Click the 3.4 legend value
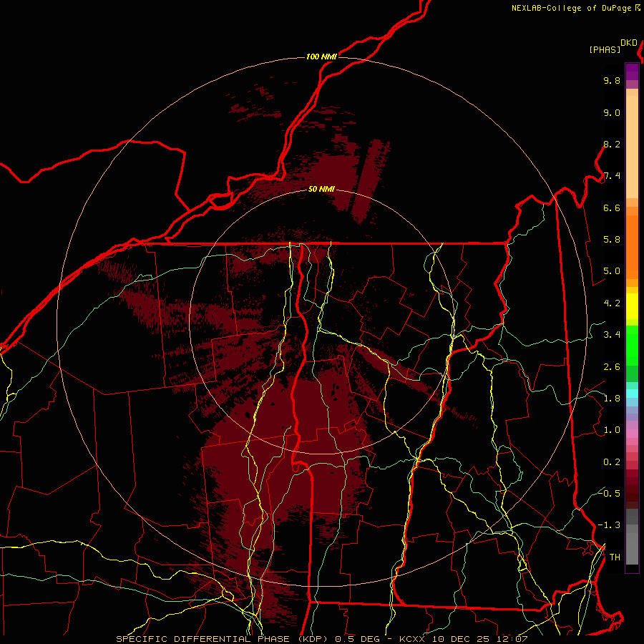This screenshot has height=644, width=644. [x=612, y=335]
